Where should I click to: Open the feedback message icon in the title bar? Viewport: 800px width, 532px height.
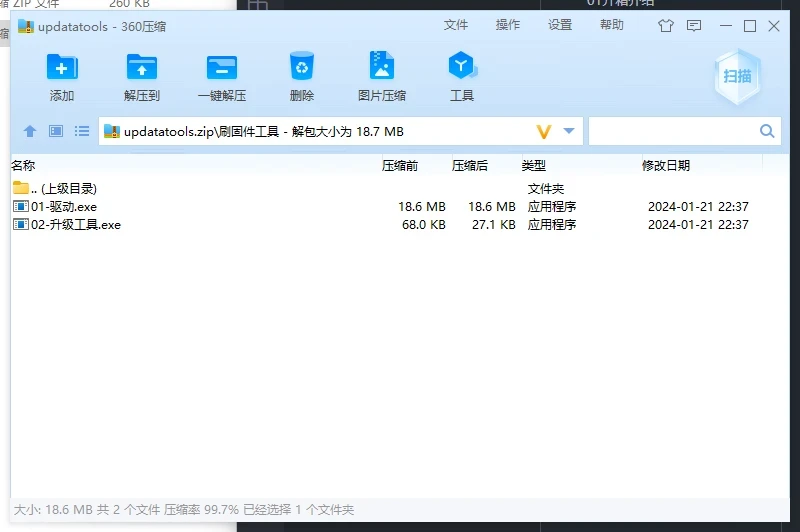click(x=694, y=26)
